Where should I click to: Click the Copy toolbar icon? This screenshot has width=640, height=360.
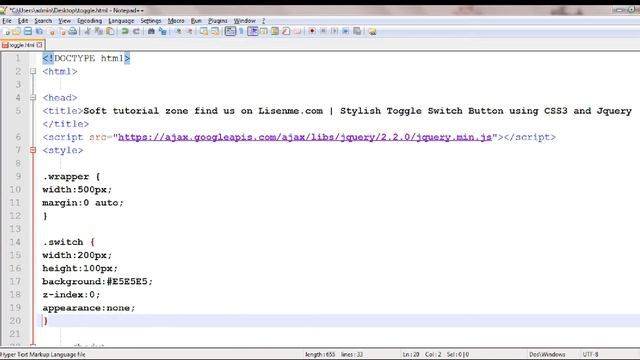pyautogui.click(x=99, y=31)
